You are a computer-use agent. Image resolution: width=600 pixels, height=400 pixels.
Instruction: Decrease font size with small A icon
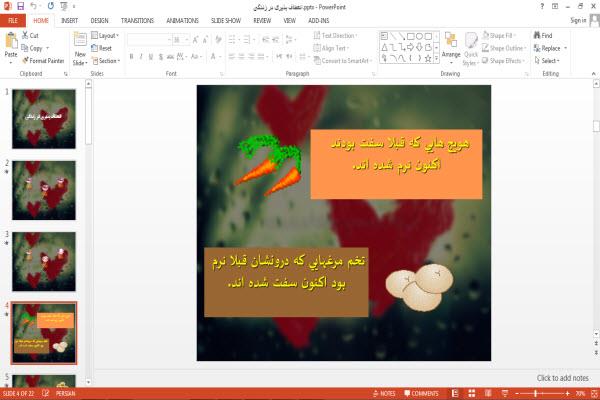click(x=205, y=40)
